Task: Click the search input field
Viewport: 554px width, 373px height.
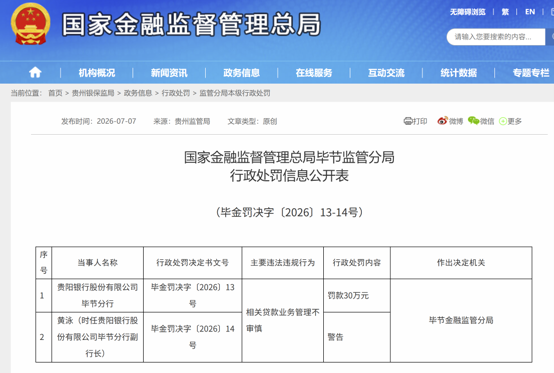Action: pos(496,37)
